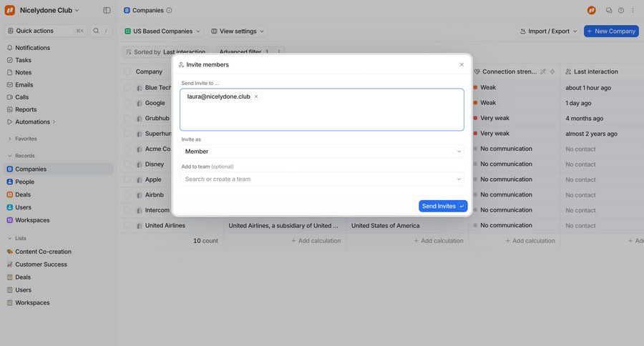The image size is (644, 346).
Task: Select Deals under Records
Action: (x=59, y=194)
